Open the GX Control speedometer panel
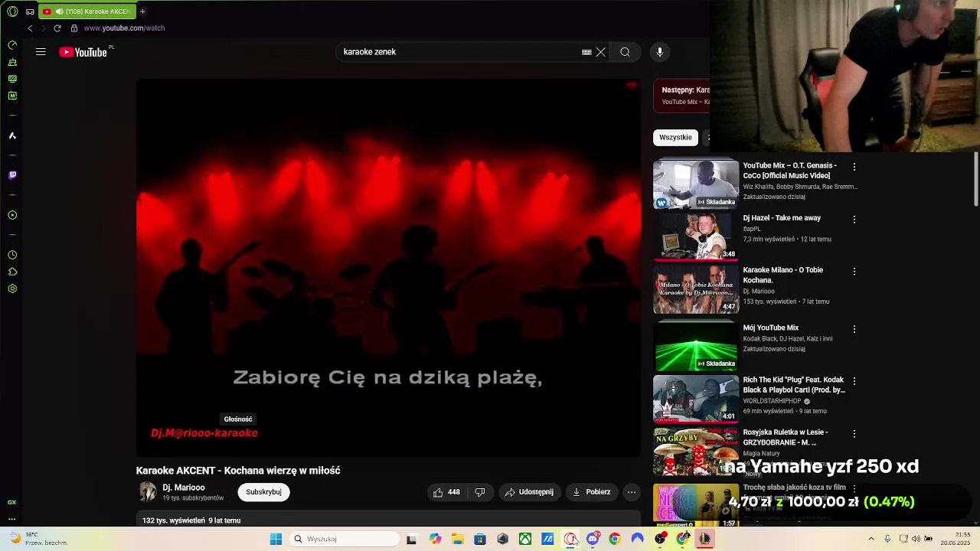This screenshot has height=551, width=980. tap(12, 45)
